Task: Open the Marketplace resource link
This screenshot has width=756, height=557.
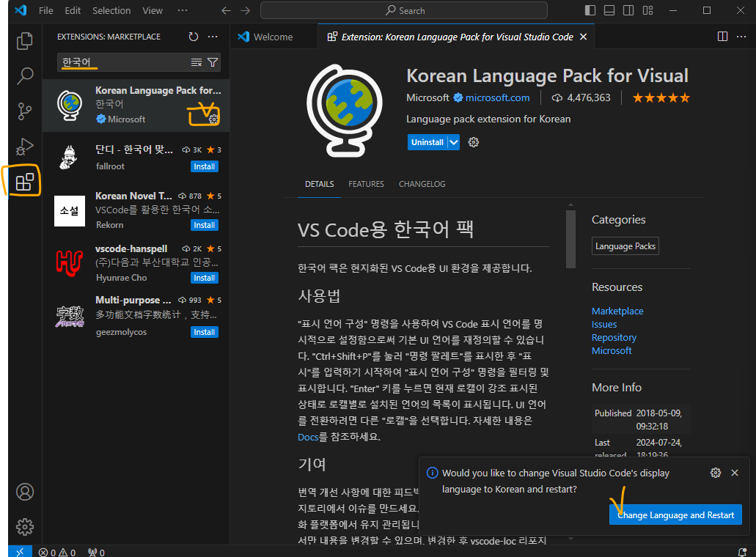Action: [x=617, y=311]
